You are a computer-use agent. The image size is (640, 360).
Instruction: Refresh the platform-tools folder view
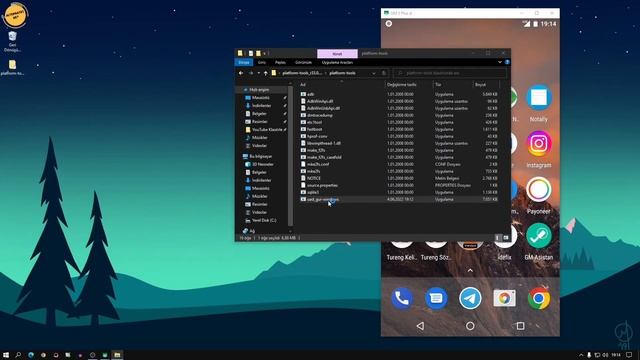[x=384, y=73]
